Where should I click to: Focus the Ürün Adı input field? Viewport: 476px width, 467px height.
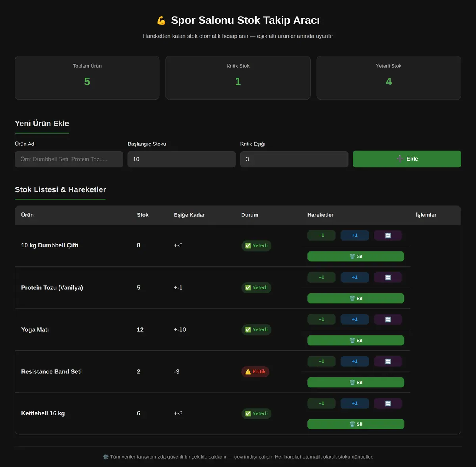[69, 159]
